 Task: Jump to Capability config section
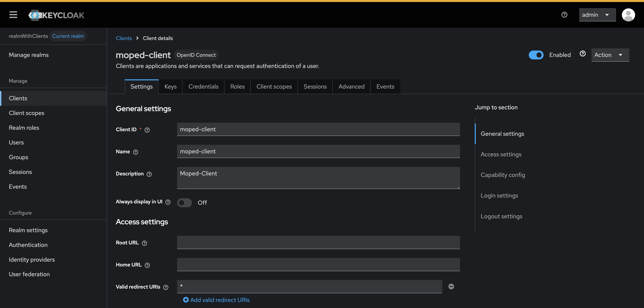502,175
